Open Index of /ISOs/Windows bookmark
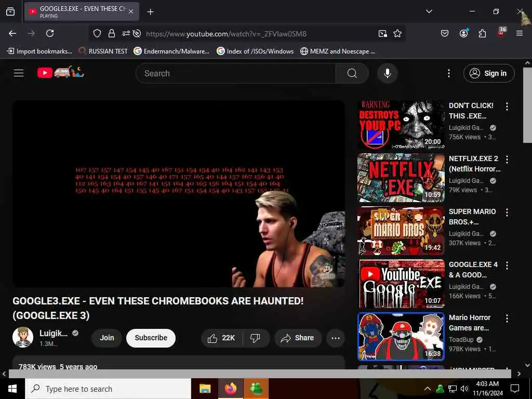Image resolution: width=532 pixels, height=399 pixels. pos(255,51)
